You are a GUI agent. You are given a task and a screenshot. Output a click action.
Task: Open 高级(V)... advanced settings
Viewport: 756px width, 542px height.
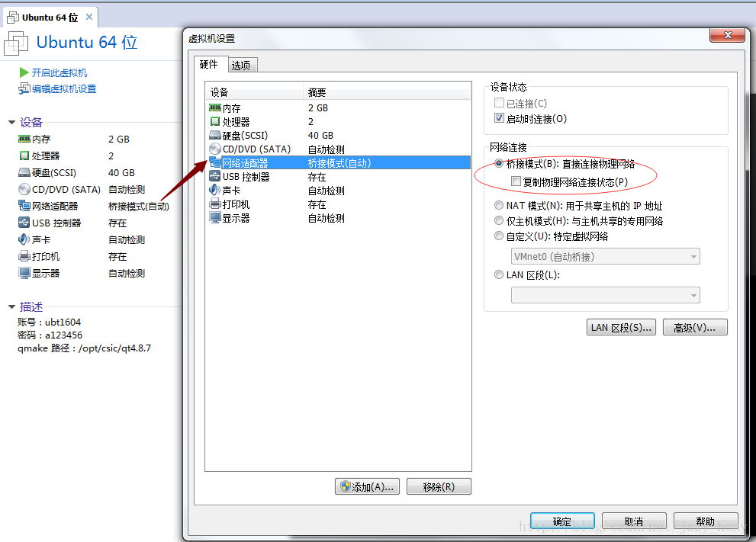pyautogui.click(x=695, y=327)
